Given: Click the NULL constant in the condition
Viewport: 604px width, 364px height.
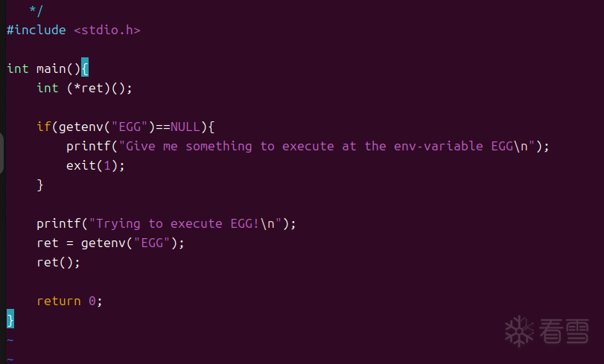Looking at the screenshot, I should 185,127.
